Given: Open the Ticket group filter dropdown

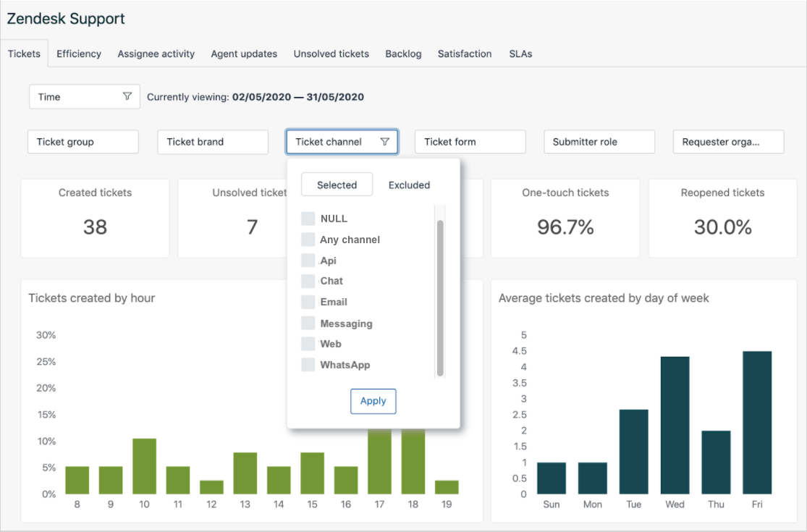Looking at the screenshot, I should (83, 142).
